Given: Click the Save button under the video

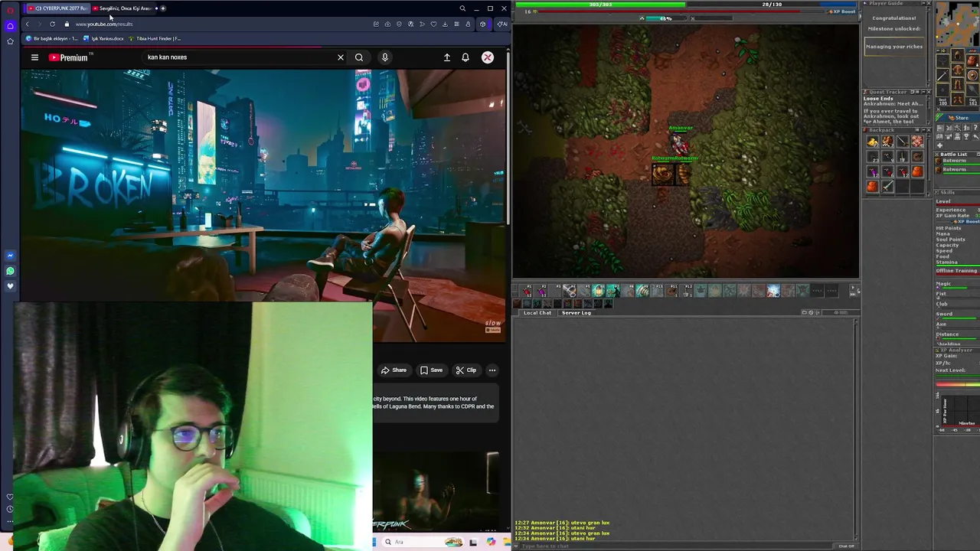Looking at the screenshot, I should coord(431,370).
